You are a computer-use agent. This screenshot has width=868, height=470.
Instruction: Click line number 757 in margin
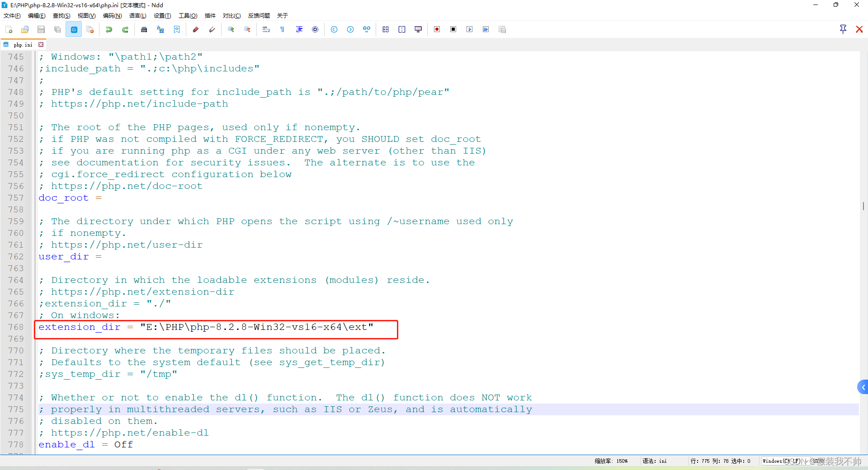[16, 198]
